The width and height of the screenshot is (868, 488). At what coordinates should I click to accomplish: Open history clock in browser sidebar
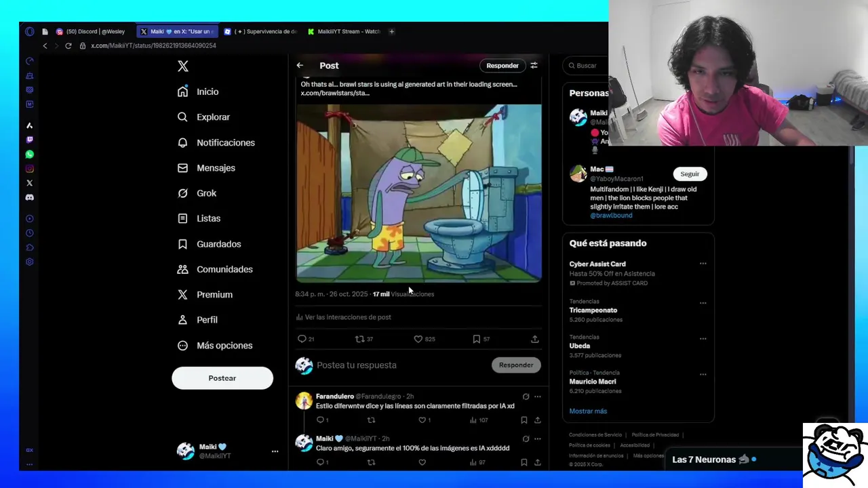point(29,233)
